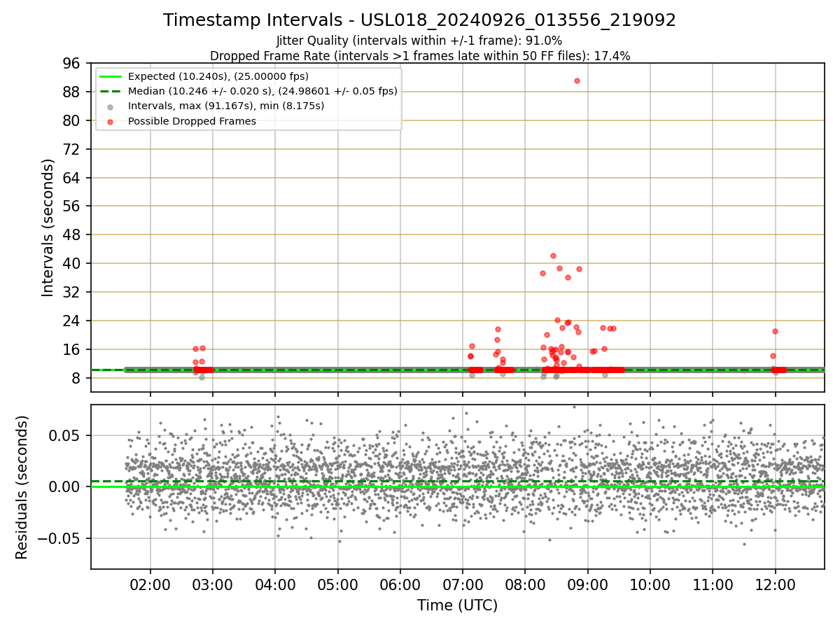Click the red point near 42 seconds
The width and height of the screenshot is (840, 630).
point(553,255)
